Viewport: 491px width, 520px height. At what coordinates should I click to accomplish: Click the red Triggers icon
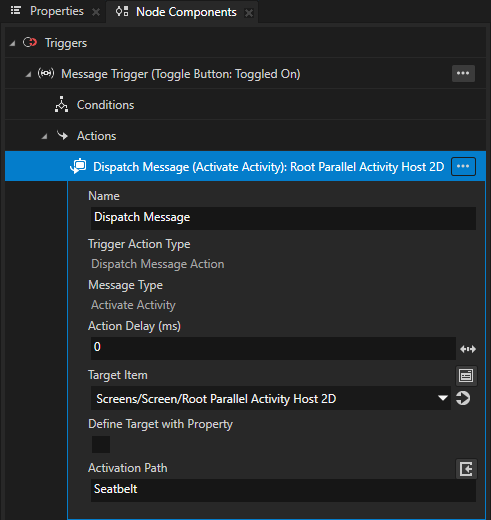coord(30,42)
